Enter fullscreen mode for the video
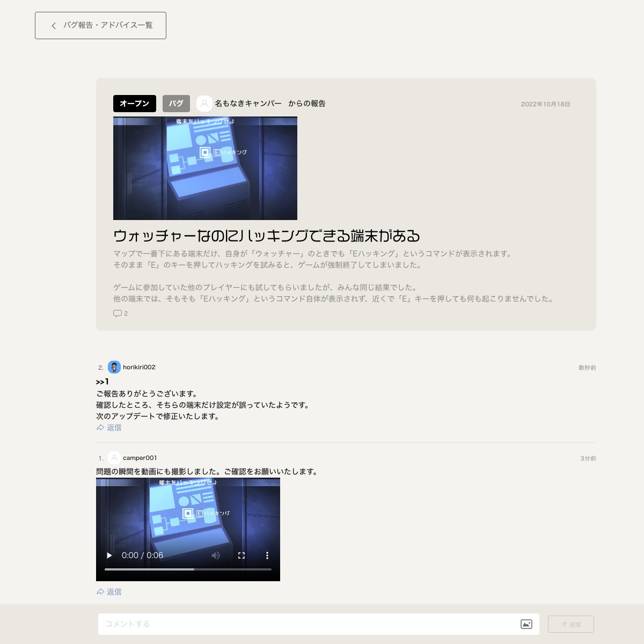 pos(241,555)
